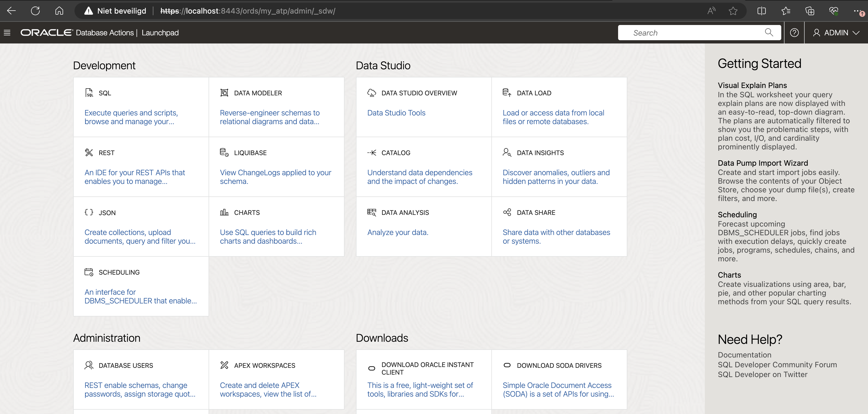
Task: Click the Data Insights icon
Action: [x=507, y=152]
